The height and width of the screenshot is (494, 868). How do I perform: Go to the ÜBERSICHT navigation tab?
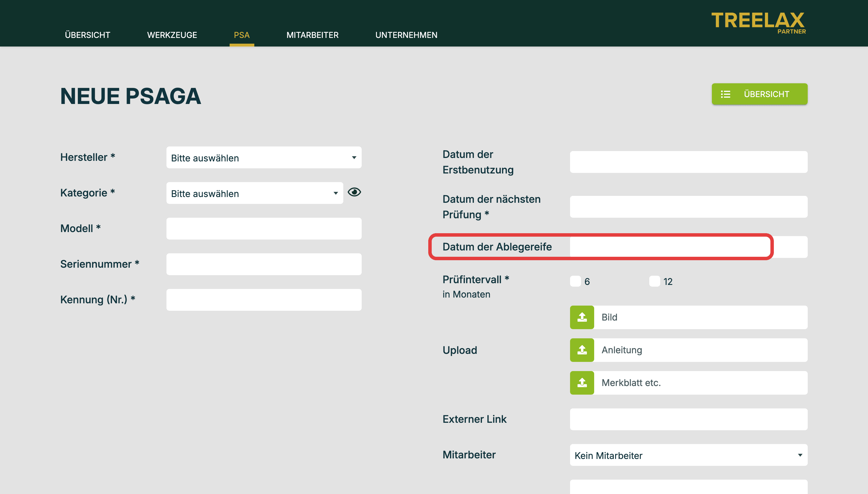click(88, 35)
